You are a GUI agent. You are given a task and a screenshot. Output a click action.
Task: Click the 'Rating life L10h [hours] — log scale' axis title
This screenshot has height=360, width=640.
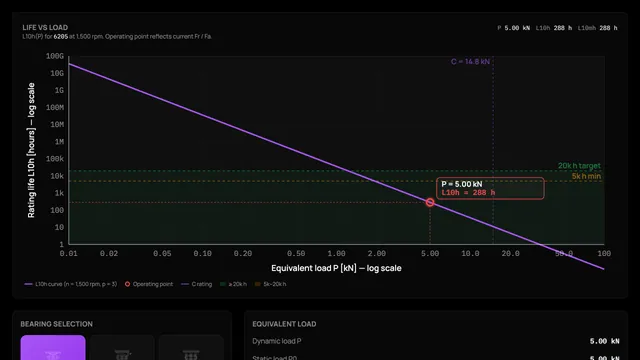click(31, 150)
